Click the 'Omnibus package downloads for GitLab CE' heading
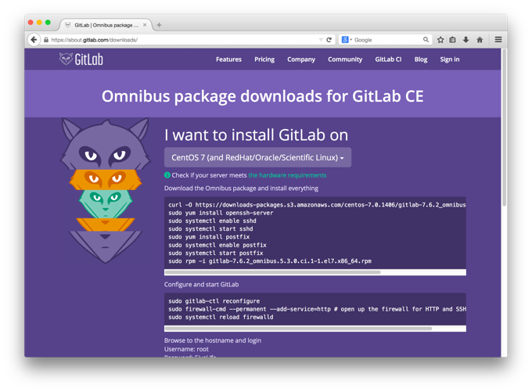The width and height of the screenshot is (532, 392). pyautogui.click(x=263, y=96)
